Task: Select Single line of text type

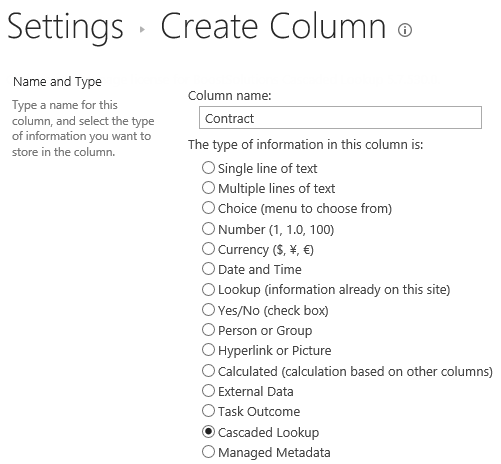Action: [208, 168]
